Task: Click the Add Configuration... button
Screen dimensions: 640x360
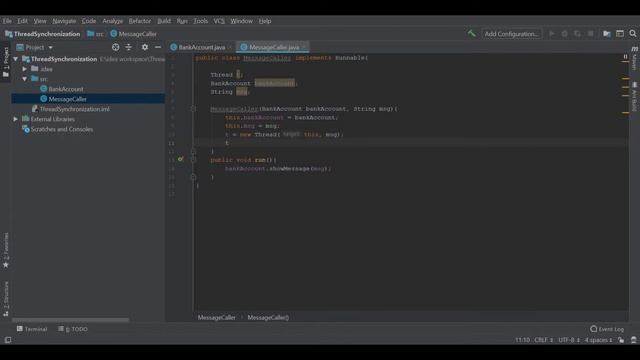Action: point(511,34)
